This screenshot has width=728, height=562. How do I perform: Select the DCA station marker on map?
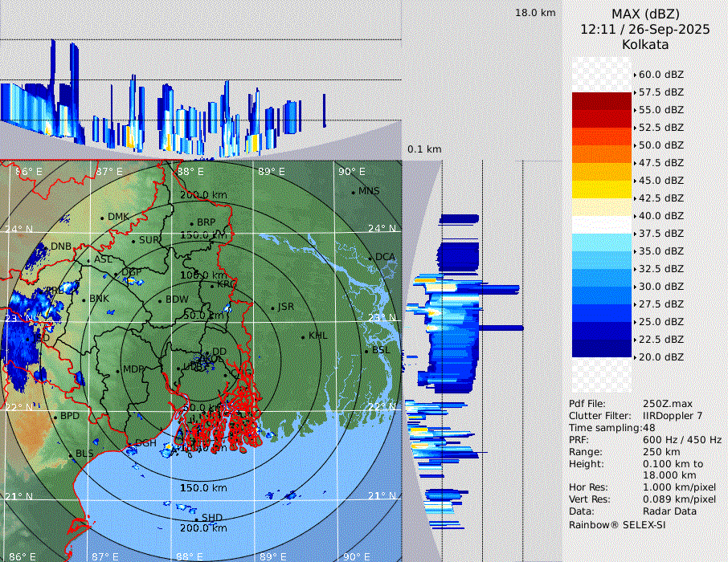point(370,258)
